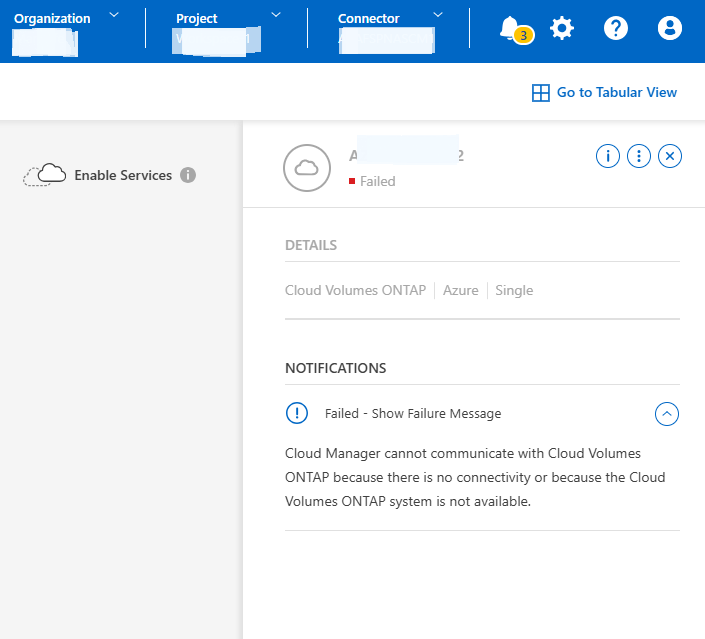Close the working environment details panel
The height and width of the screenshot is (639, 705).
click(669, 156)
